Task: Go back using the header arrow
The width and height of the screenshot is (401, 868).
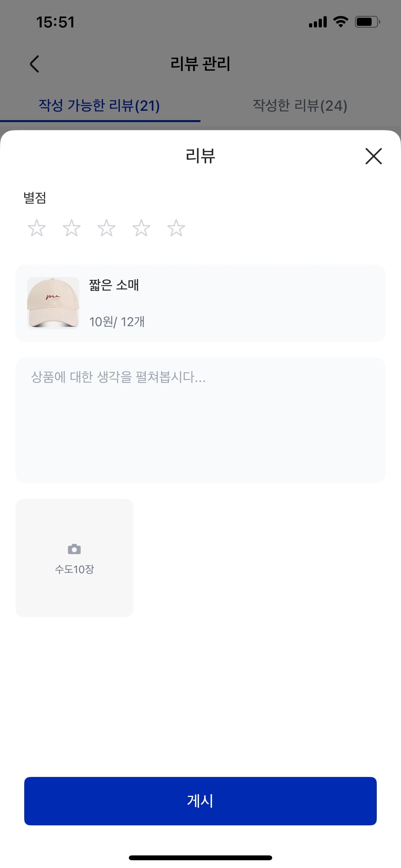Action: pos(34,64)
